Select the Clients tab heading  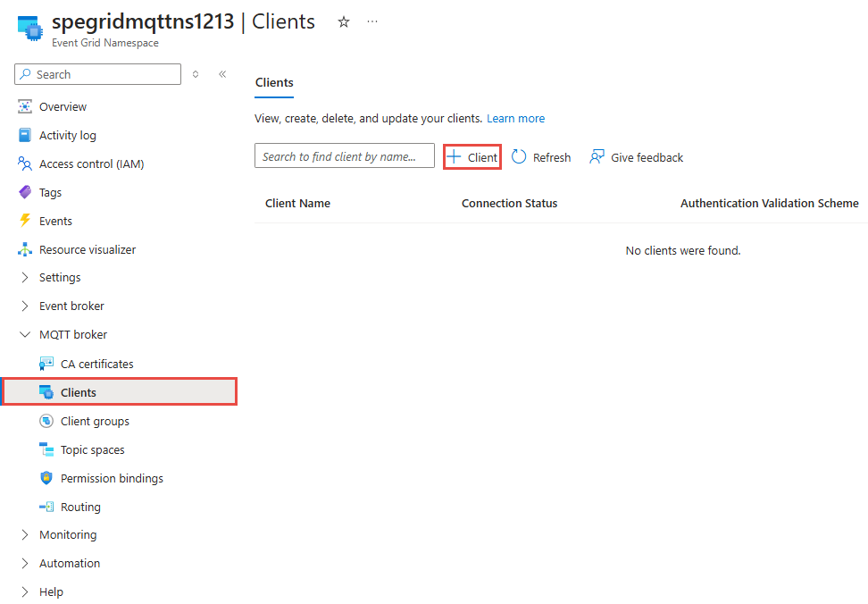[x=274, y=82]
